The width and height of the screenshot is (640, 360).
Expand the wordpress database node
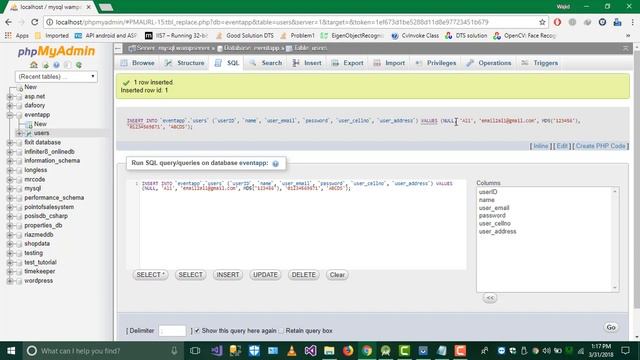pyautogui.click(x=10, y=281)
